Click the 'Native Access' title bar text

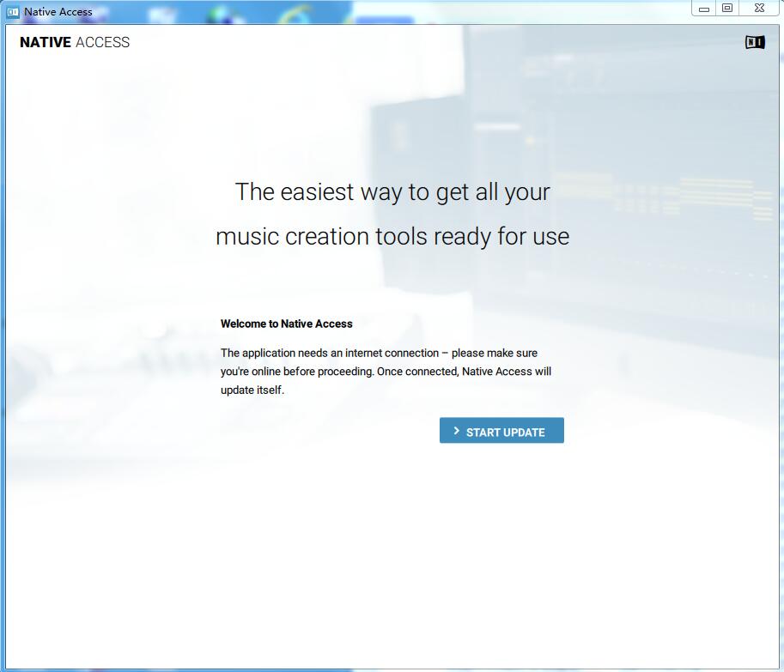58,12
